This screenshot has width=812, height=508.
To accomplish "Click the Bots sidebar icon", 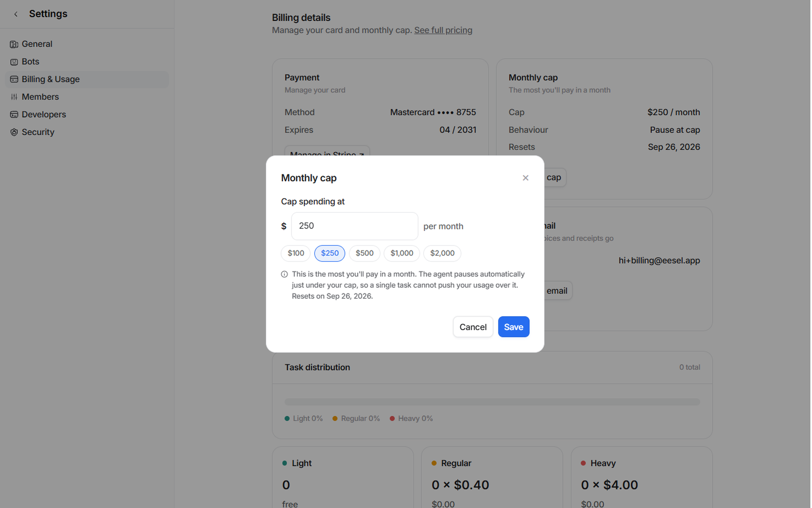I will pyautogui.click(x=14, y=62).
